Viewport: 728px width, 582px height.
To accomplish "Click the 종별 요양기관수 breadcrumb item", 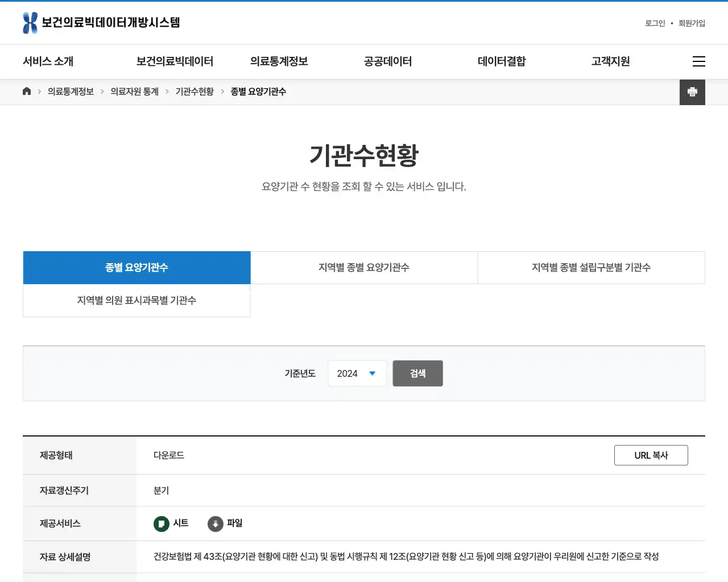I will 258,92.
